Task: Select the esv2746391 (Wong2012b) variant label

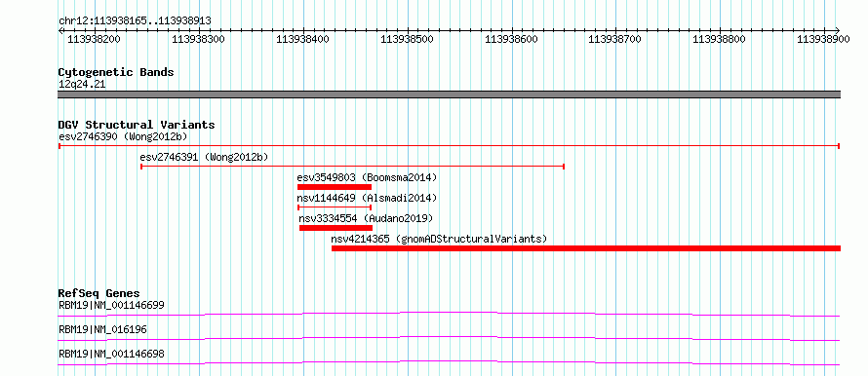Action: coord(204,157)
